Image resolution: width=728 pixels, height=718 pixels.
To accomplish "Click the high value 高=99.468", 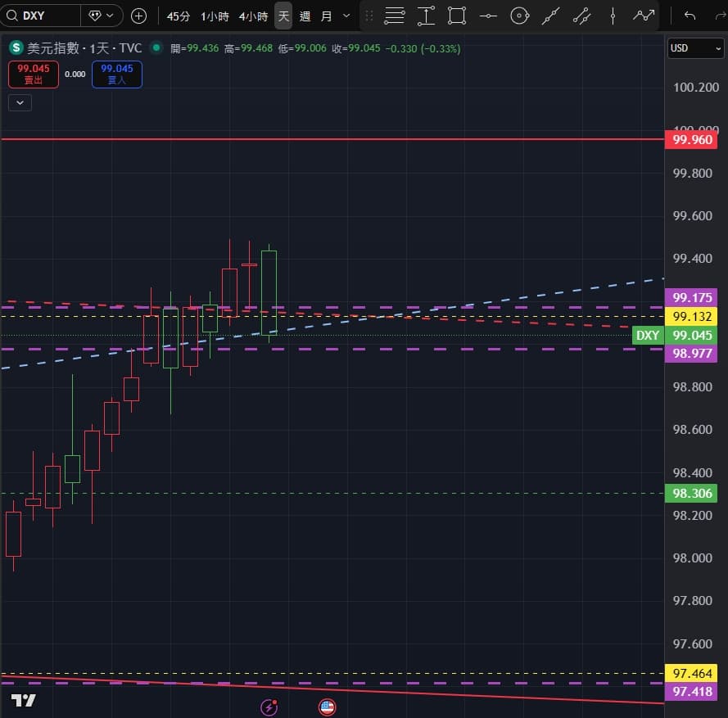I will 248,48.
